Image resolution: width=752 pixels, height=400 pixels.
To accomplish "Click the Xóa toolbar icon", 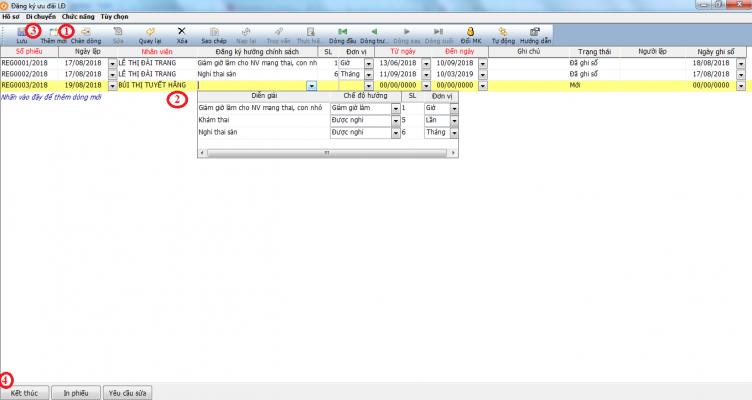I will (x=182, y=31).
